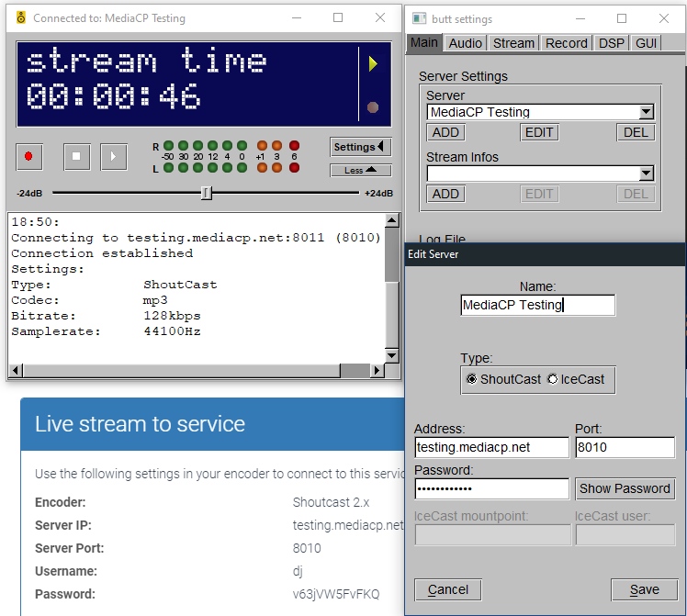Minimize the butt settings window

click(x=580, y=19)
